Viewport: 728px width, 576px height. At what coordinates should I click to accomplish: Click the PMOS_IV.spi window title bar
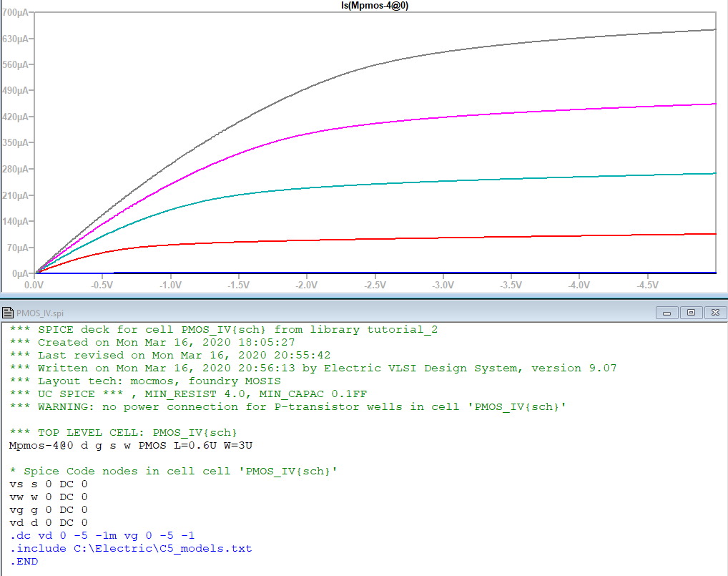[x=358, y=313]
